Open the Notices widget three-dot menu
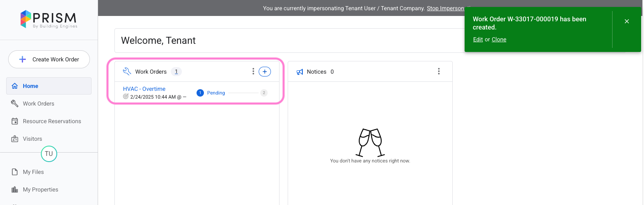This screenshot has height=205, width=644. (439, 72)
